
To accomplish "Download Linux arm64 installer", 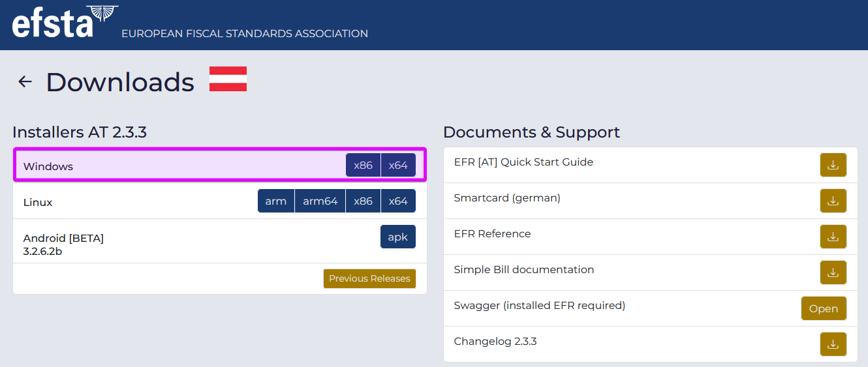I will pos(320,201).
